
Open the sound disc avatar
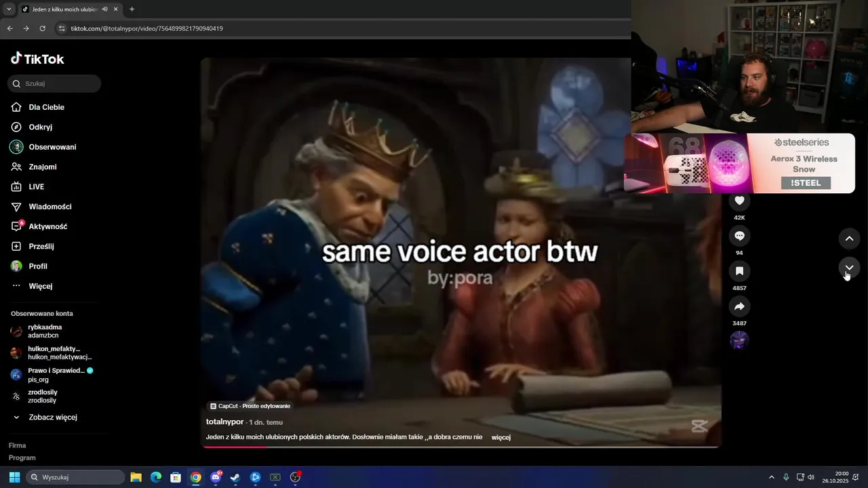(739, 340)
